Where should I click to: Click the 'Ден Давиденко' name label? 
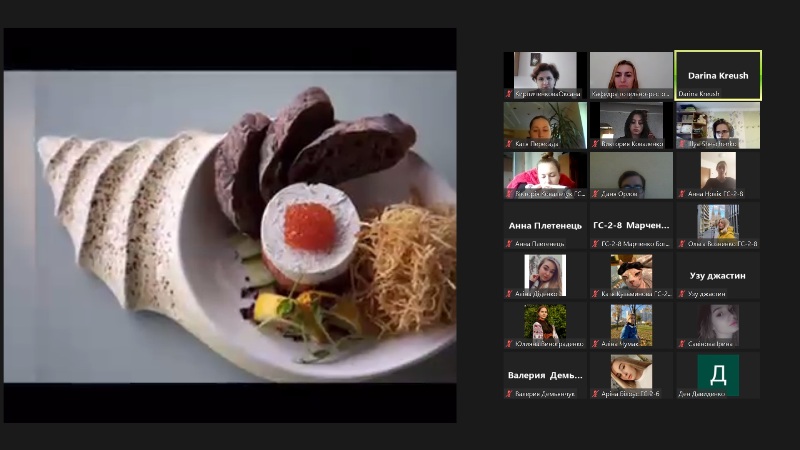[x=702, y=394]
